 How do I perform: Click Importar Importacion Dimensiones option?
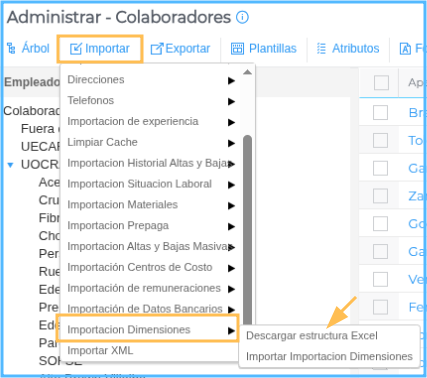point(329,356)
